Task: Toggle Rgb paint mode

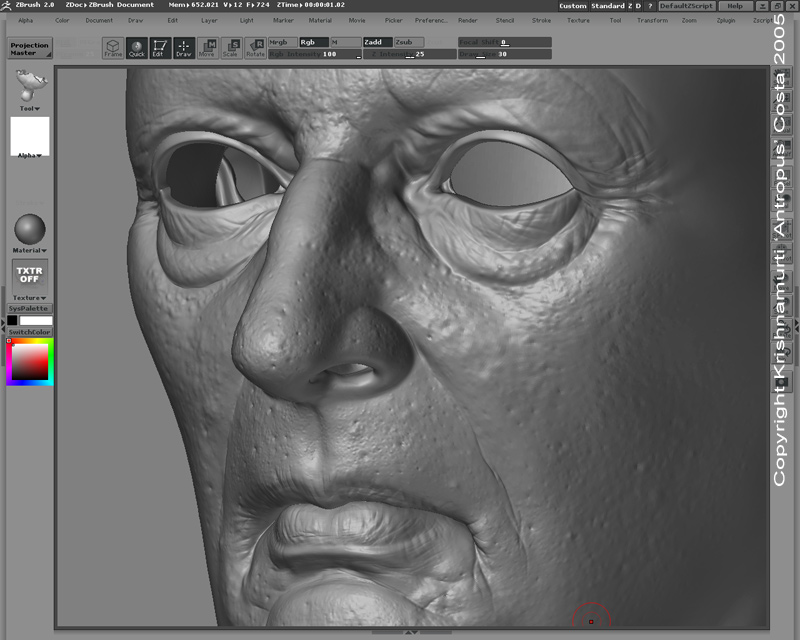Action: tap(314, 42)
